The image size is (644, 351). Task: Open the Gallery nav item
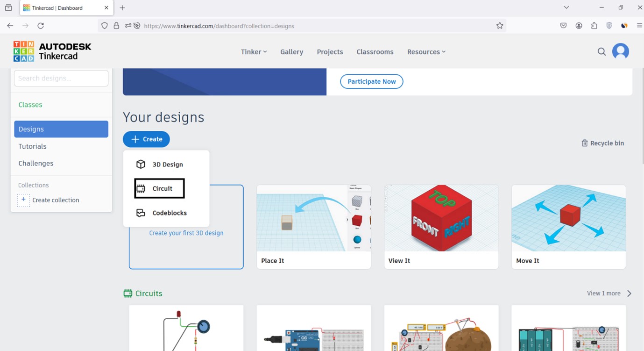tap(292, 52)
